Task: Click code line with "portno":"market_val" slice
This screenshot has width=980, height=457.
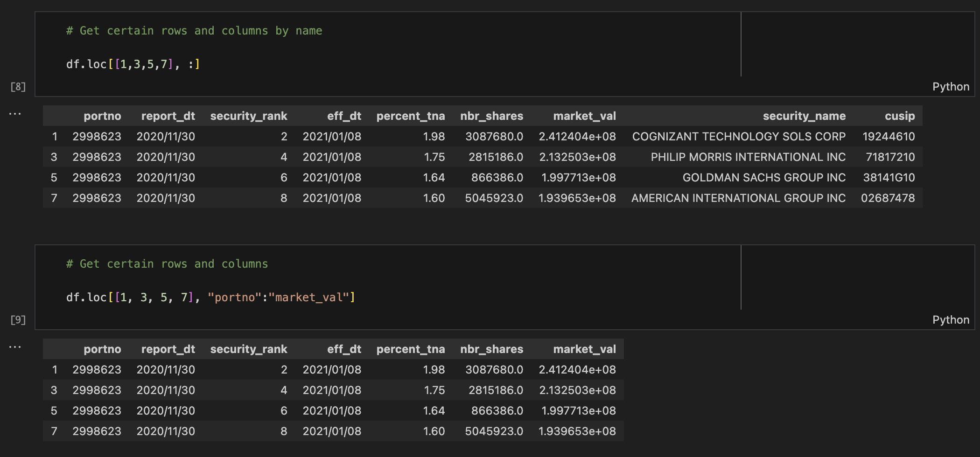Action: click(x=210, y=298)
